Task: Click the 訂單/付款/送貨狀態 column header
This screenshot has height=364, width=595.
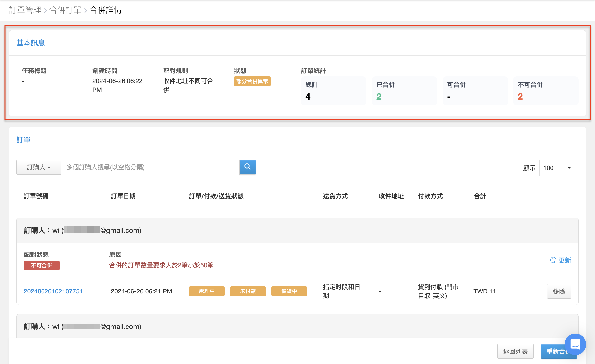Action: tap(216, 196)
